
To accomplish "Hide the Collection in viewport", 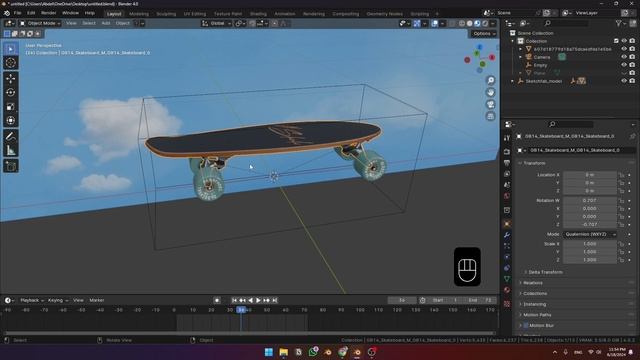I will pos(624,41).
